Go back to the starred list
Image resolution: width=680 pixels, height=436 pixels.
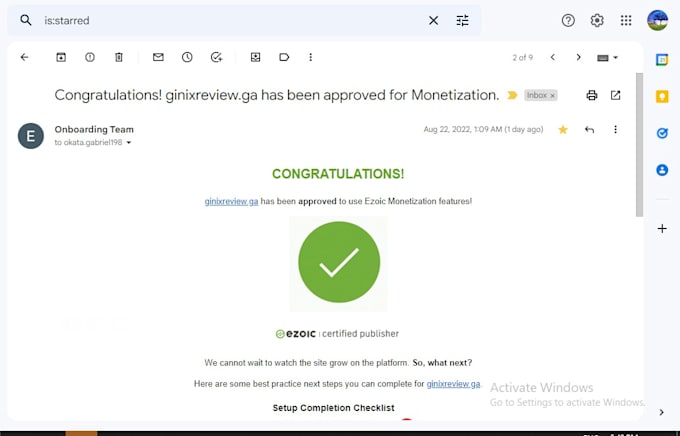25,57
